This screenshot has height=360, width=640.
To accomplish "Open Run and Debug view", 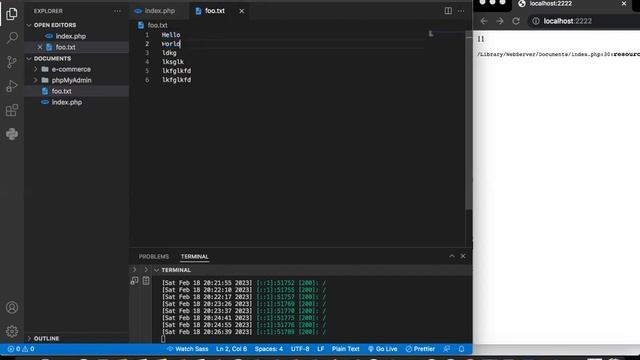I will (x=12, y=86).
